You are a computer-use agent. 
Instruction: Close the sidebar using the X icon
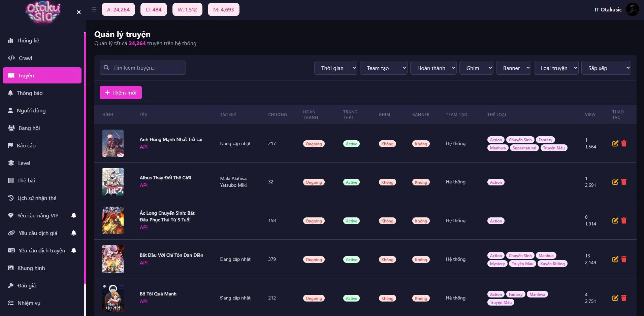[79, 12]
